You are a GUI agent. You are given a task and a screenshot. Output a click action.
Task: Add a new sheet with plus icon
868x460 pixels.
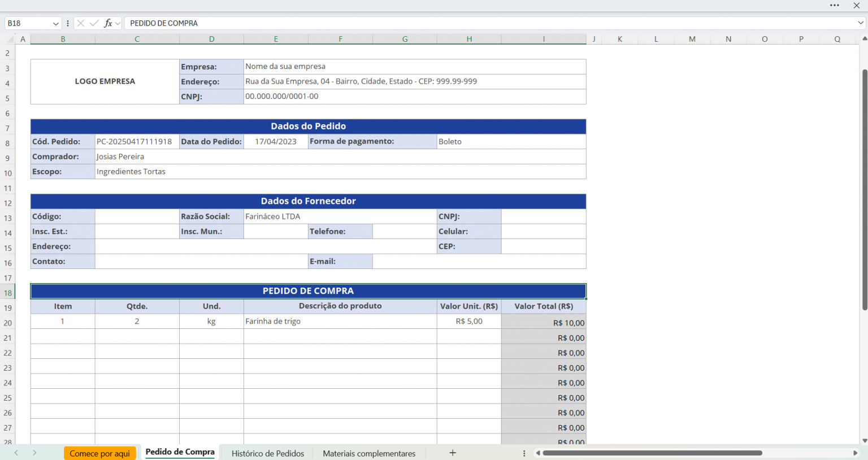(453, 453)
